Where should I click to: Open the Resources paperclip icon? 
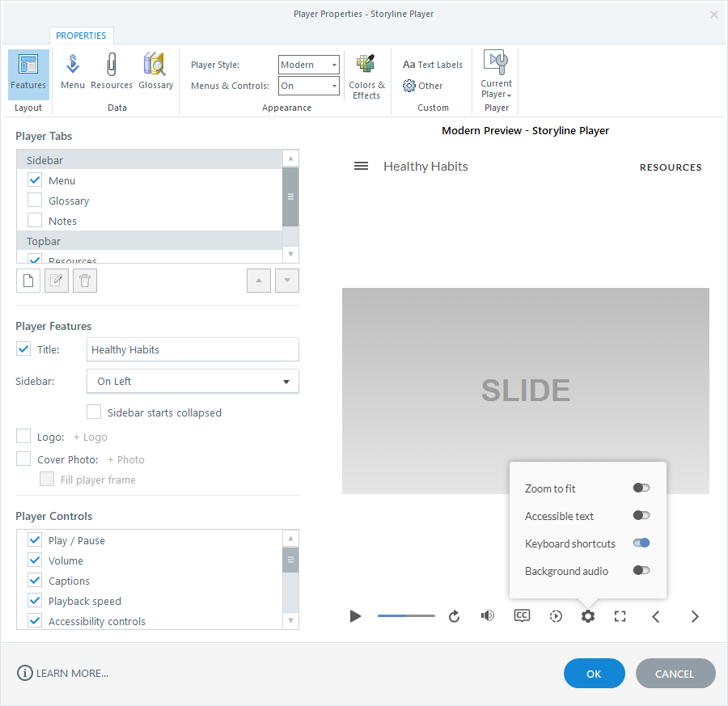tap(112, 72)
